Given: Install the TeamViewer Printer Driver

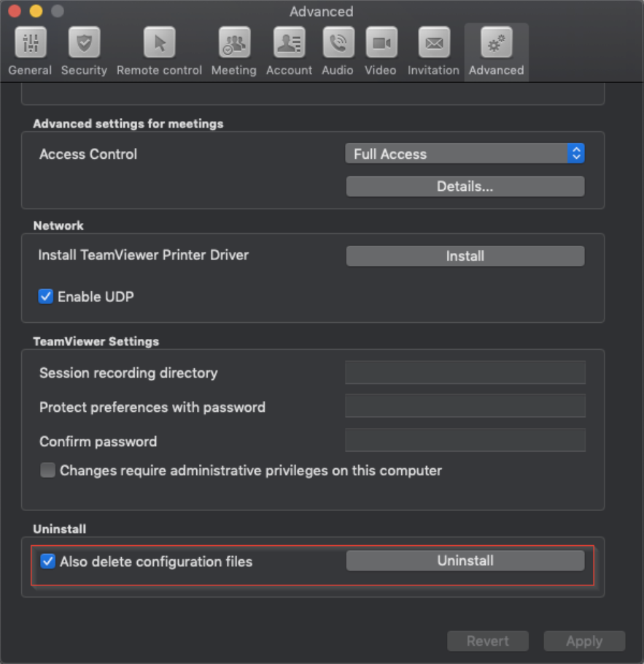Looking at the screenshot, I should pyautogui.click(x=465, y=257).
